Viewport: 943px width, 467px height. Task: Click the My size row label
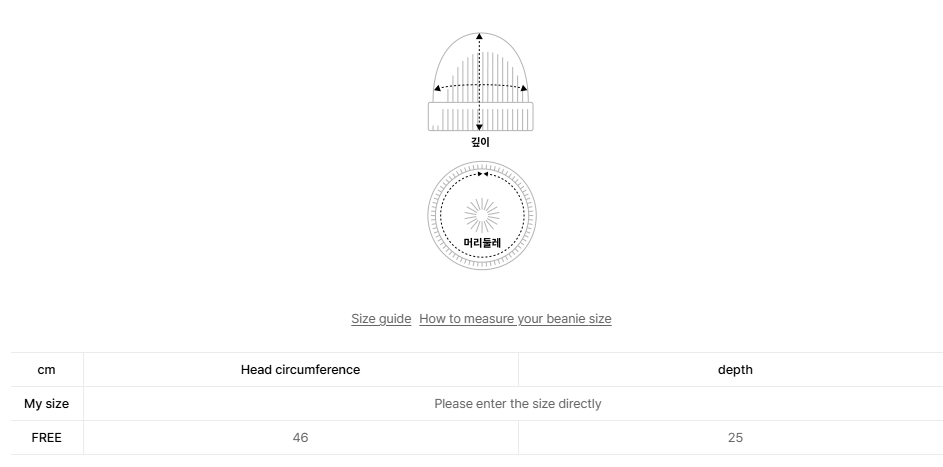[x=46, y=404]
